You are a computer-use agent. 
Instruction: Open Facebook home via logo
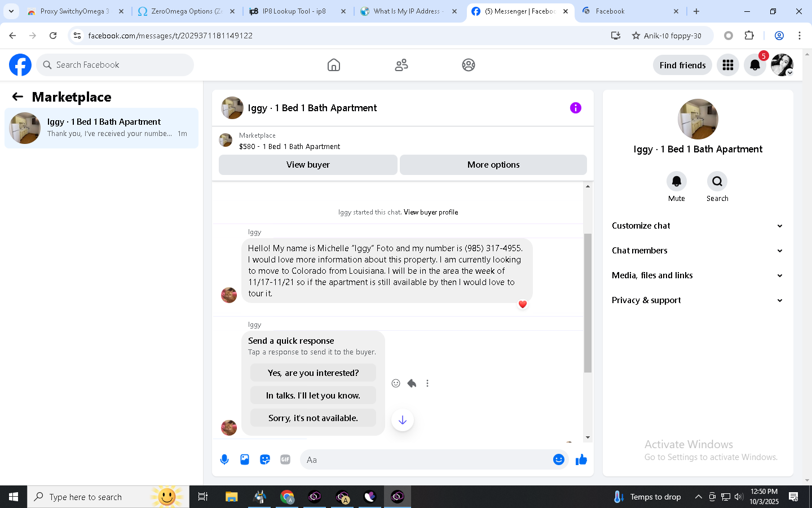click(20, 65)
